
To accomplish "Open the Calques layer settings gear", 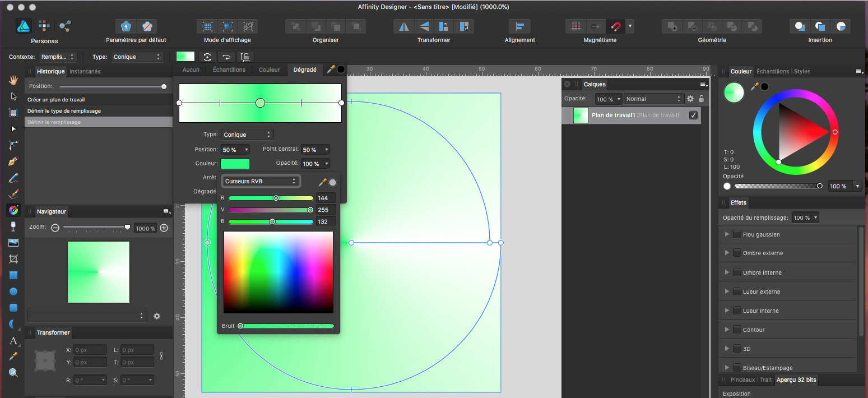I will 690,99.
